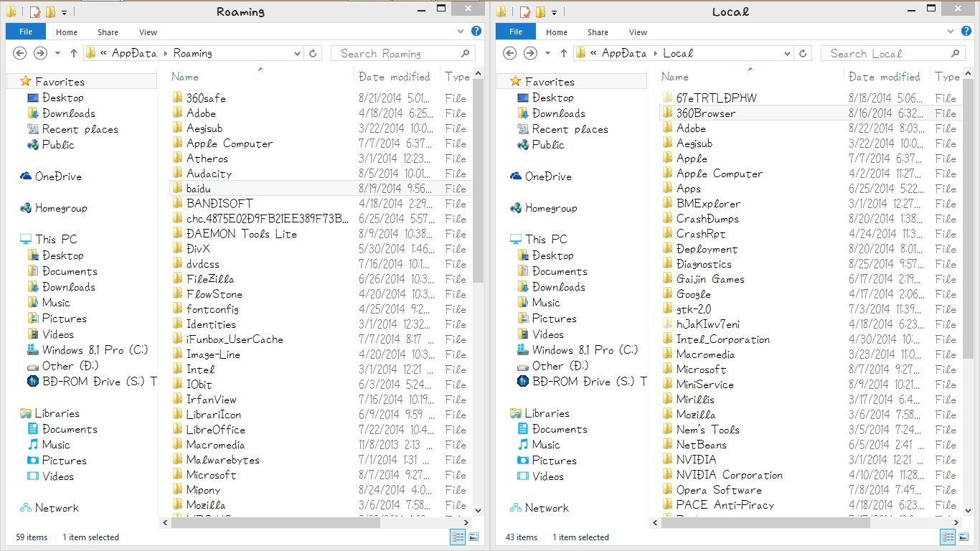Sort by Date modified in Roaming window
The height and width of the screenshot is (551, 980).
pos(397,77)
